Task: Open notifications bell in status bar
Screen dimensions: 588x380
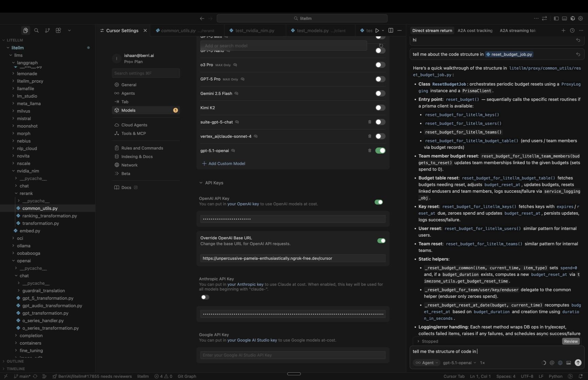Action: pyautogui.click(x=581, y=376)
